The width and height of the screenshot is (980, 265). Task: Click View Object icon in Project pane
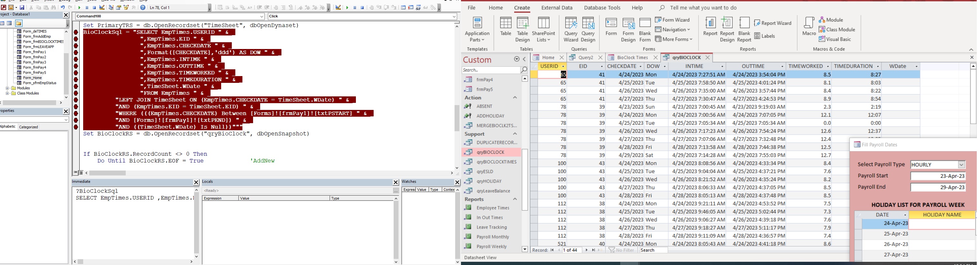(x=10, y=23)
